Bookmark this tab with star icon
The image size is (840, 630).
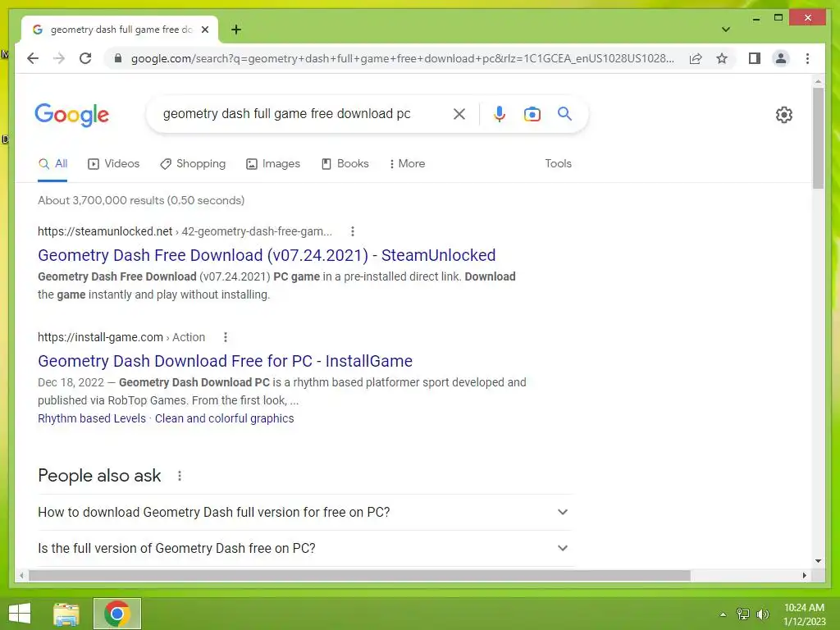(722, 58)
